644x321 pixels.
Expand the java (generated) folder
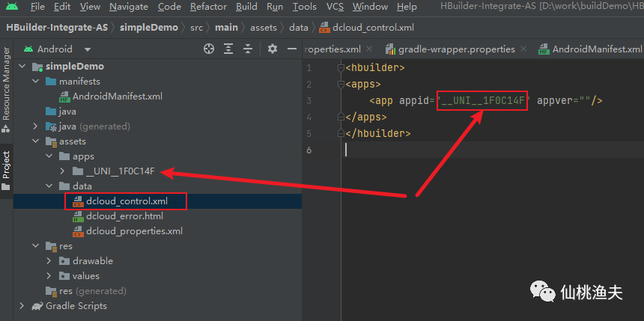tap(35, 126)
